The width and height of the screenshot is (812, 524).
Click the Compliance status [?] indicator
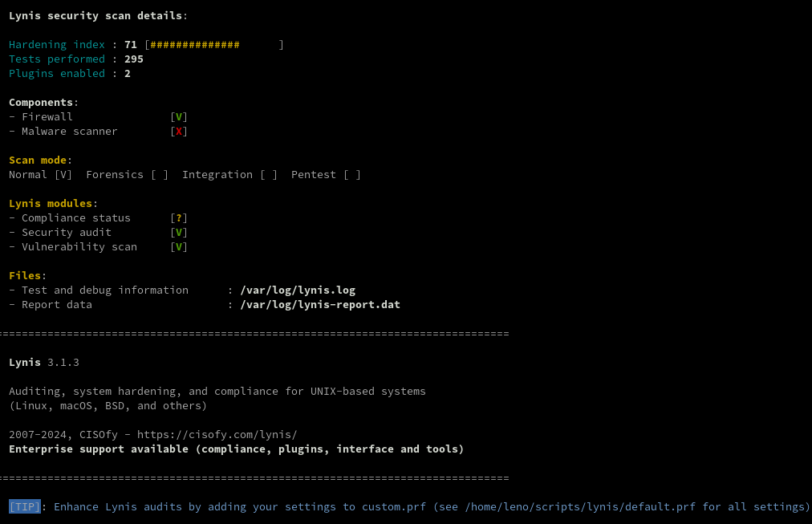click(x=179, y=218)
